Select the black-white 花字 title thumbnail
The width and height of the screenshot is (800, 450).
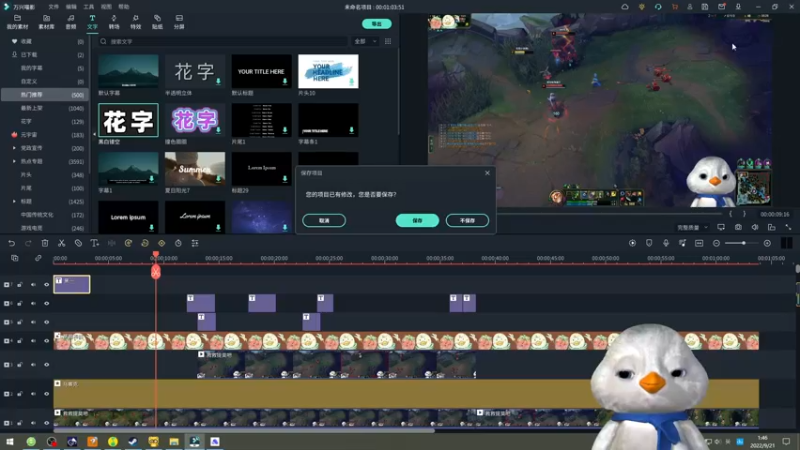(128, 120)
